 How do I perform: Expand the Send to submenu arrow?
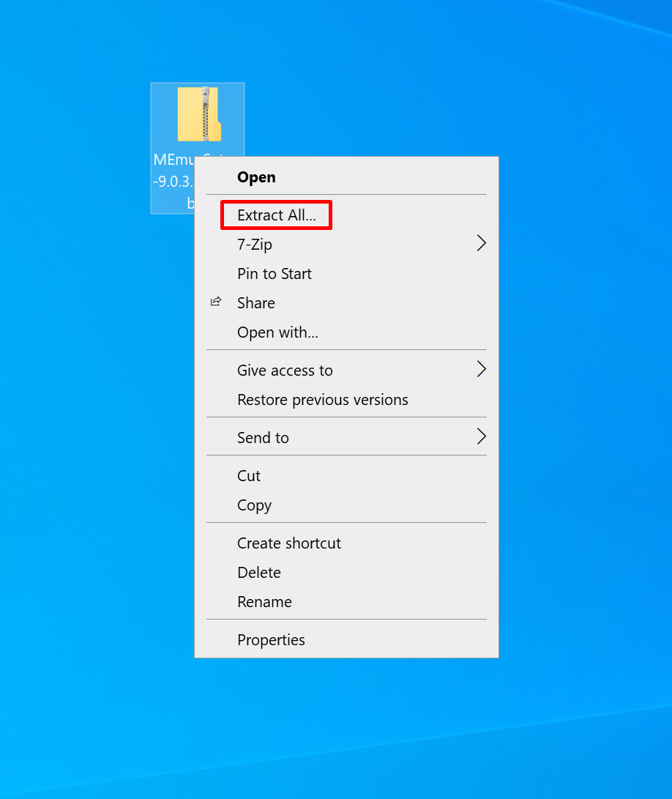pyautogui.click(x=481, y=437)
